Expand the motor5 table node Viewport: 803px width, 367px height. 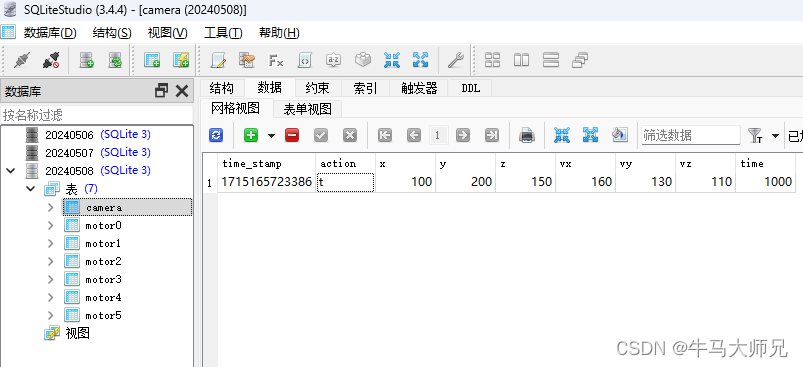pos(50,315)
